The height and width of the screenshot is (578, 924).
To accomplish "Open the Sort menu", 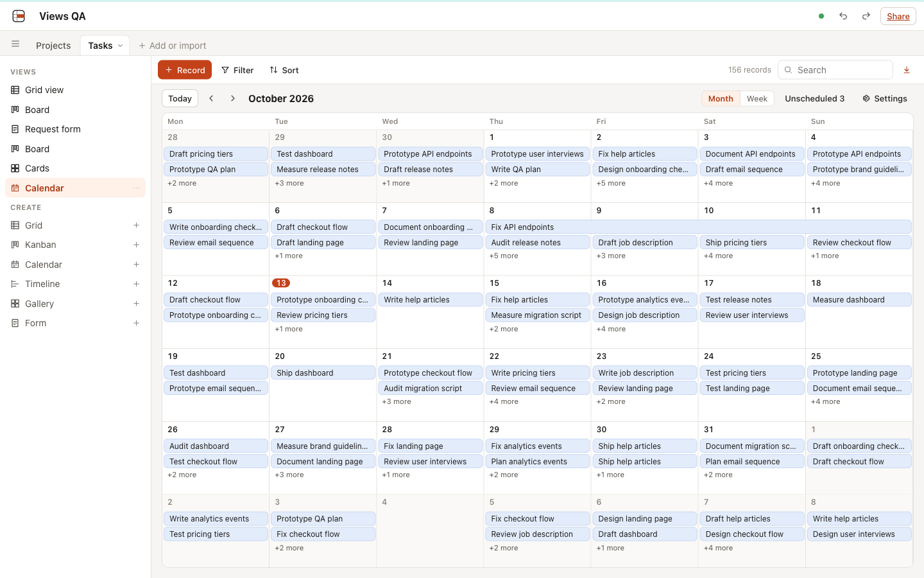I will [284, 70].
